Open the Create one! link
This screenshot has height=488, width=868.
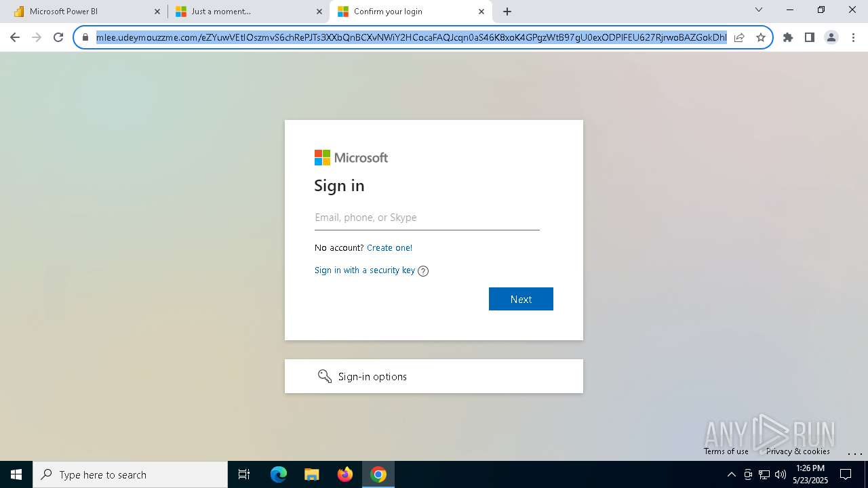pos(389,247)
